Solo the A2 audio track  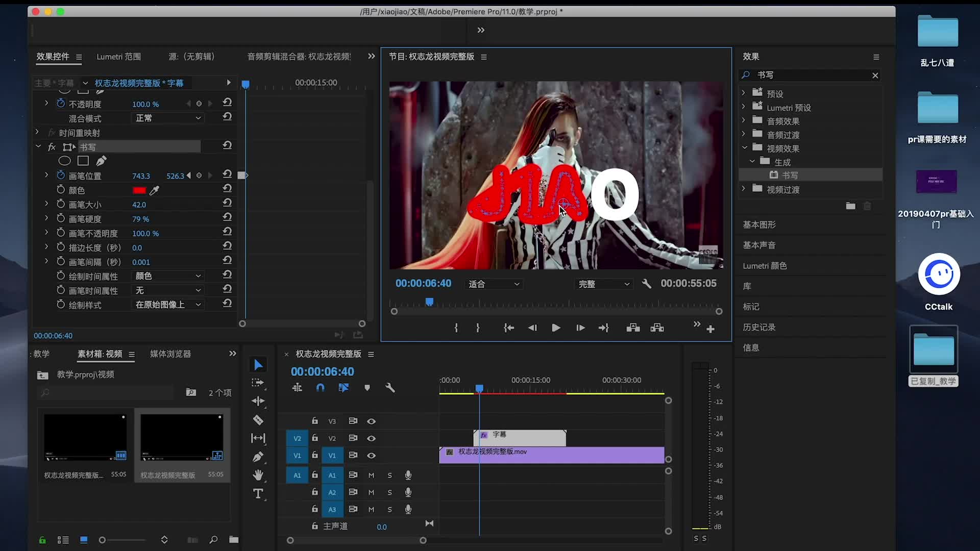click(389, 493)
